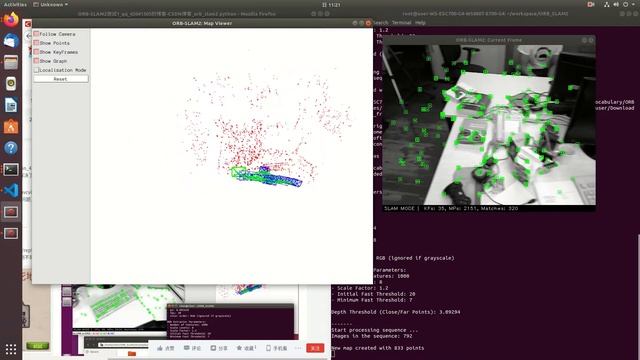Toggle the Follow Camera checkbox
640x360 pixels.
(x=36, y=34)
